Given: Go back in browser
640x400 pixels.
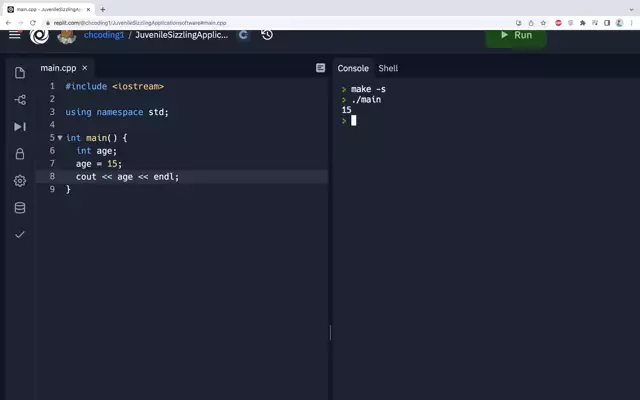Looking at the screenshot, I should coord(9,23).
